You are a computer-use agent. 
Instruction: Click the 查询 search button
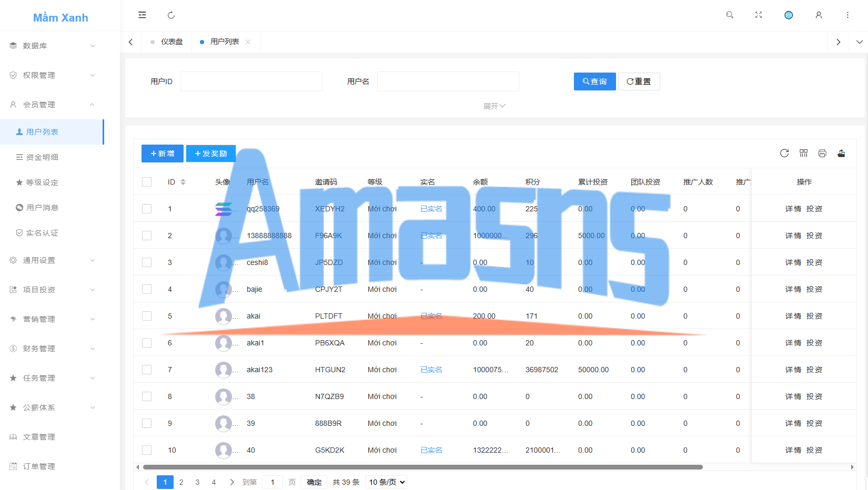click(594, 81)
